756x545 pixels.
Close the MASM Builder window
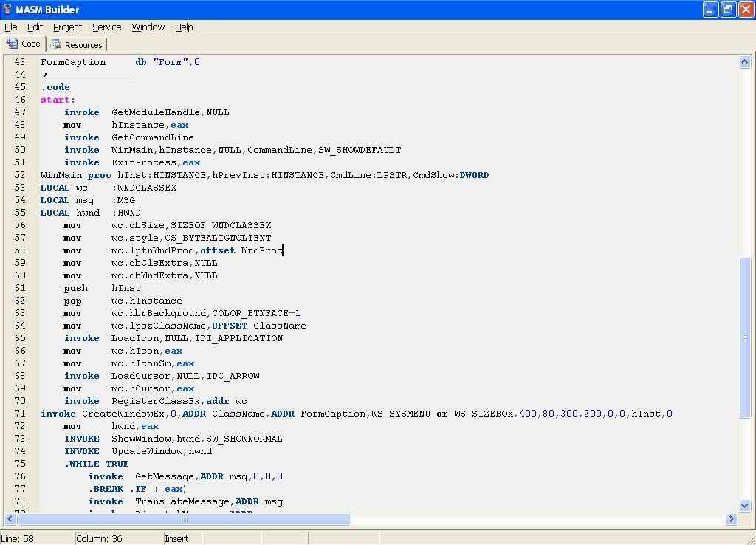[x=746, y=10]
